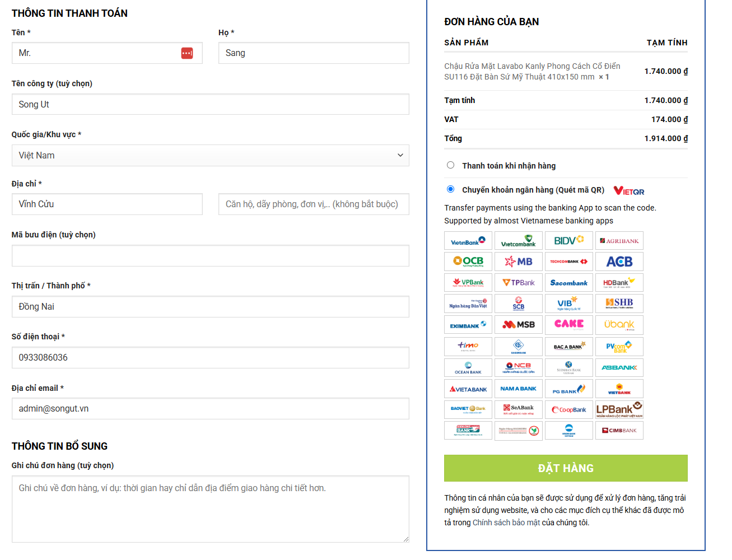Click the Techcombank logo
This screenshot has width=732, height=560.
pyautogui.click(x=568, y=262)
